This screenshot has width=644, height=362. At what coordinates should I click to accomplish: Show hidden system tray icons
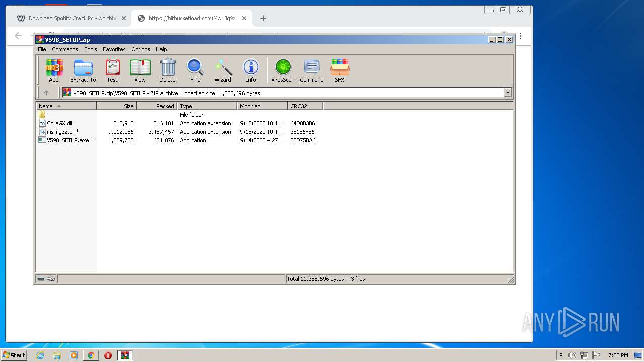click(561, 355)
